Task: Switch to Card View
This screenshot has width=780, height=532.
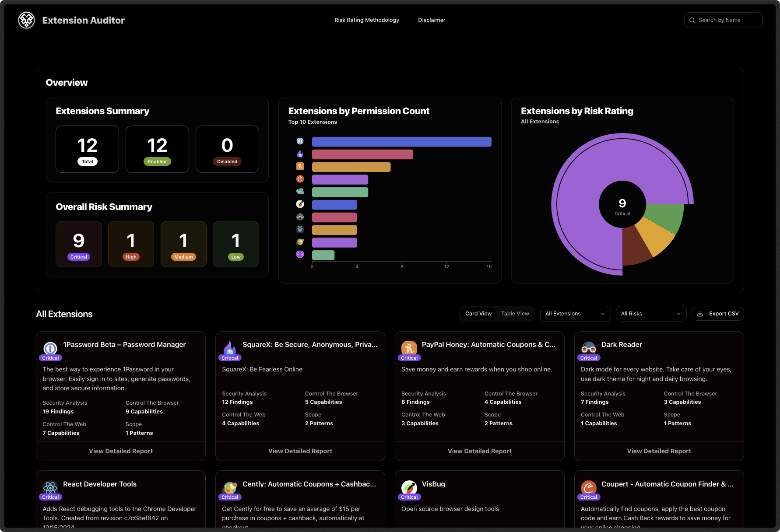Action: 478,314
